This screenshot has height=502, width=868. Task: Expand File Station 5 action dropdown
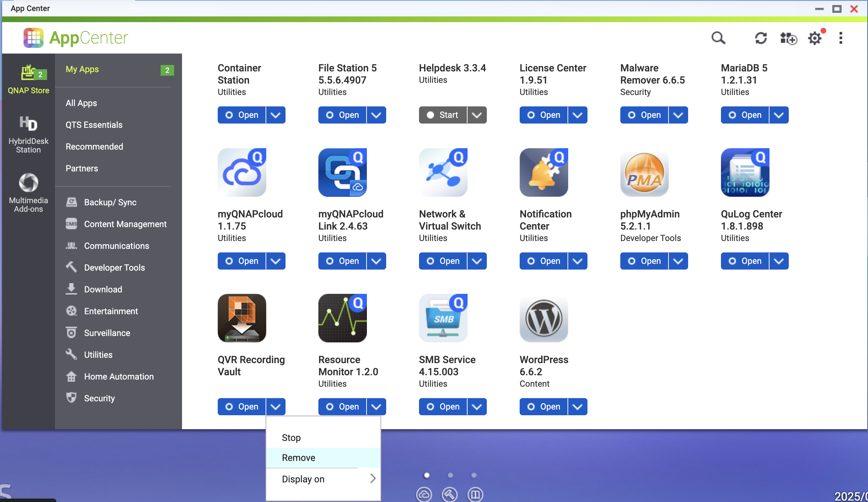(376, 115)
